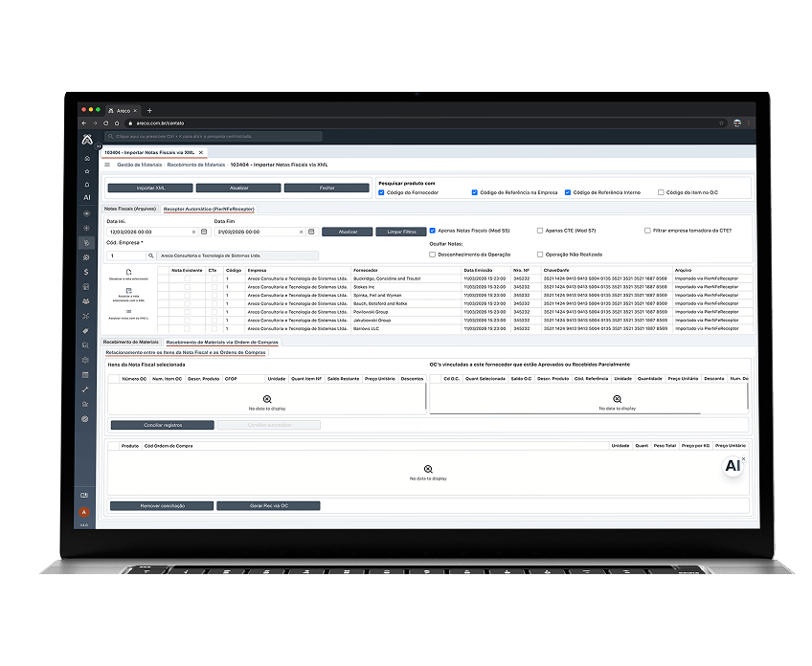Clear the Data Ini. date value
This screenshot has height=666, width=812.
pyautogui.click(x=193, y=232)
